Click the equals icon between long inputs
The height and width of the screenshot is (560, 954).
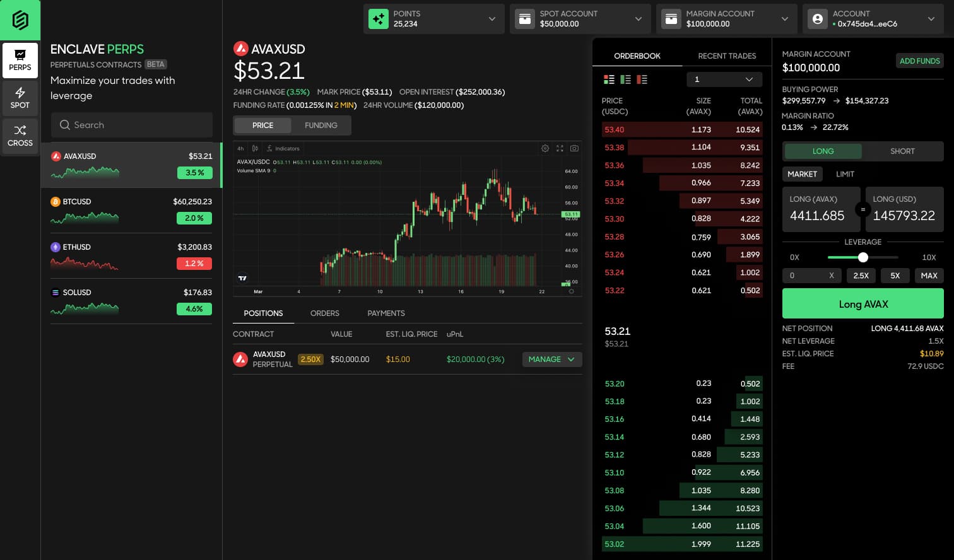pyautogui.click(x=863, y=209)
